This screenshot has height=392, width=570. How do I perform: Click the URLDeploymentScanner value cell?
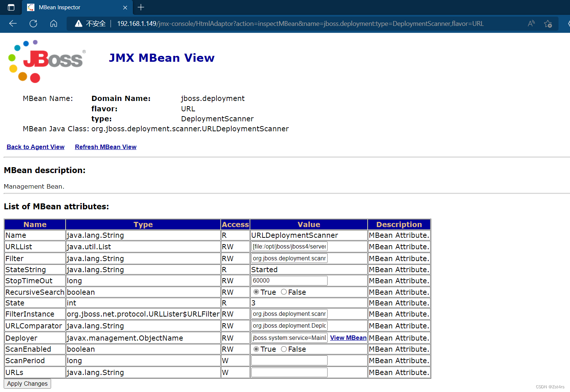[309, 235]
